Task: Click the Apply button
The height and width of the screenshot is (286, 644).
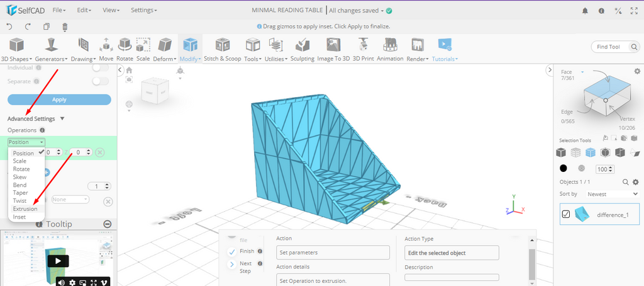Action: tap(59, 100)
